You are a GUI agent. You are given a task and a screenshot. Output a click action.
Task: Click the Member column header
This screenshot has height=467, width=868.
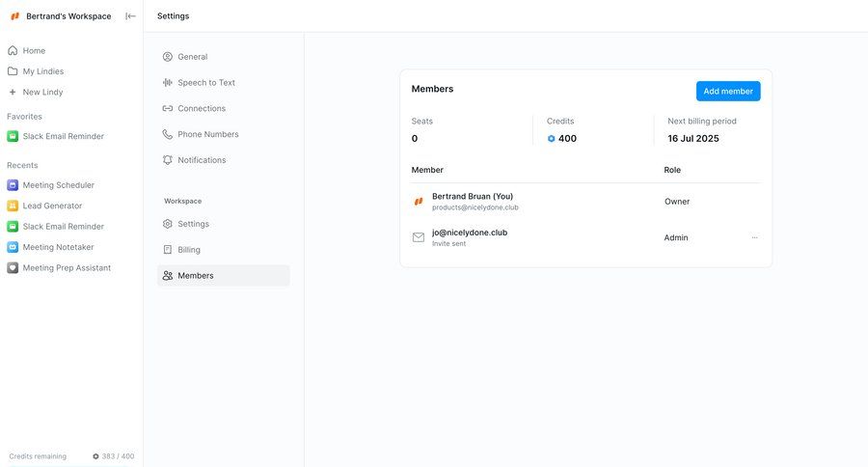pyautogui.click(x=427, y=170)
